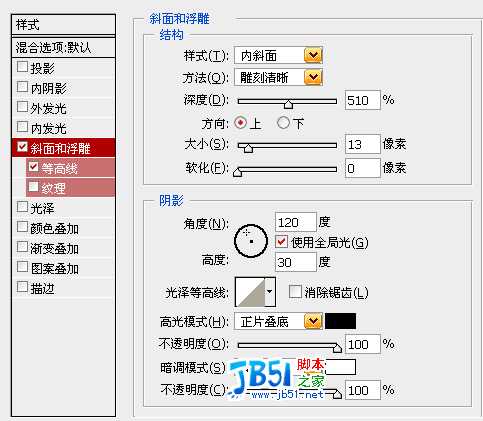
Task: Select the 下 direction radio button
Action: coord(283,123)
